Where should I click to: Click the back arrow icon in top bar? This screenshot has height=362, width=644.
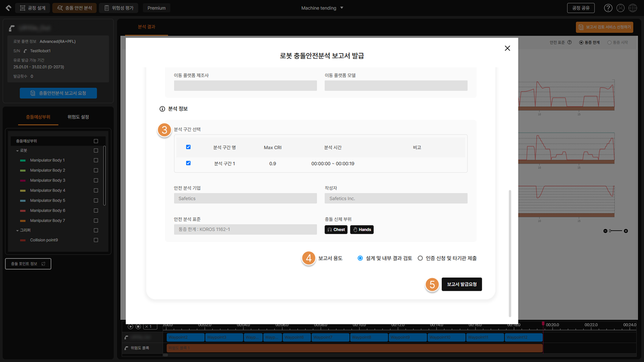coord(8,8)
